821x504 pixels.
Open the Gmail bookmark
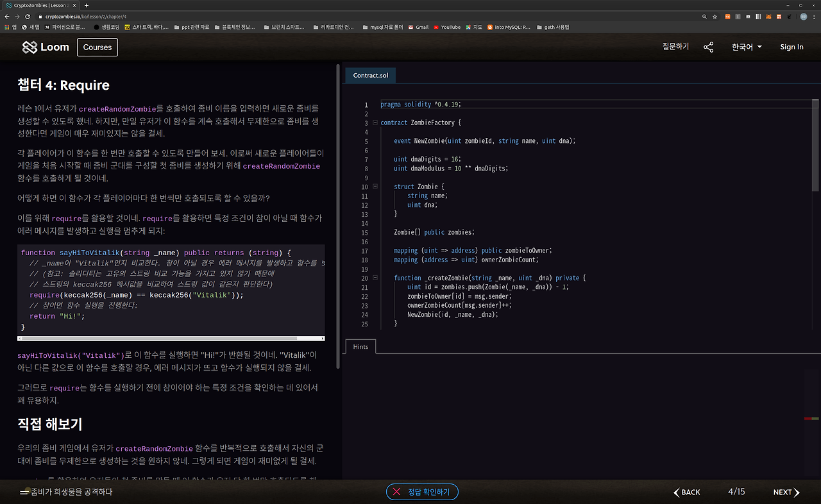point(419,27)
